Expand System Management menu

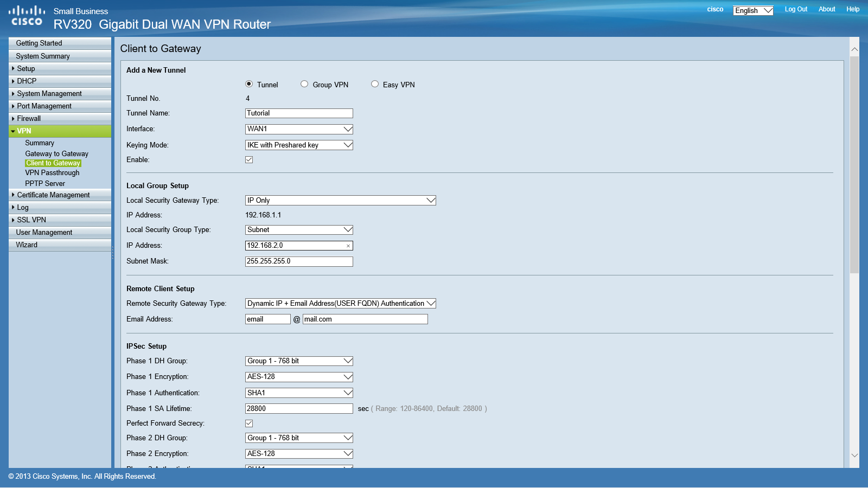pyautogui.click(x=60, y=94)
